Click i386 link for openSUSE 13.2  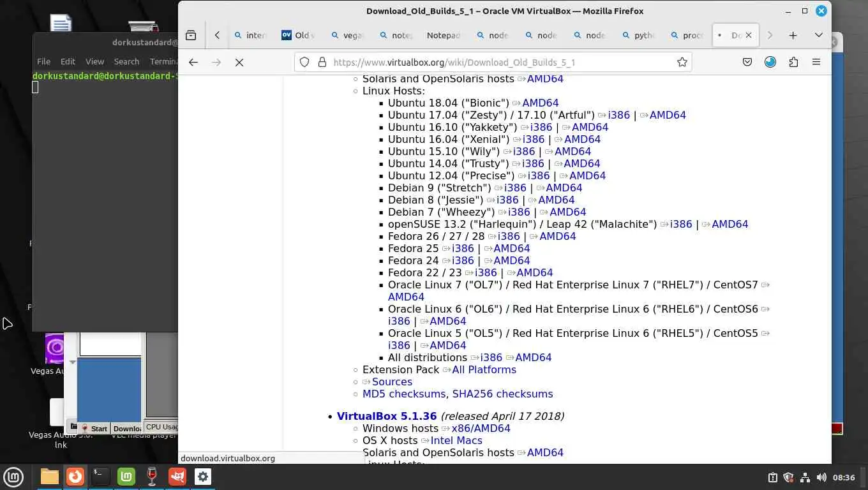tap(681, 224)
